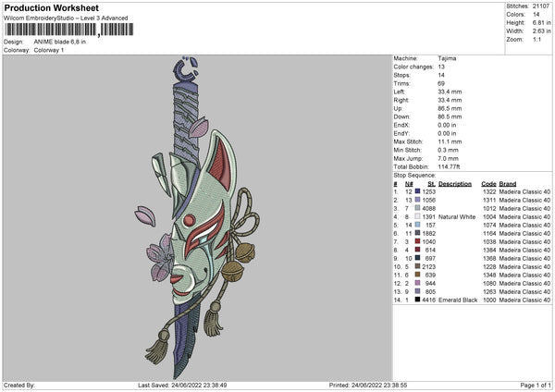This screenshot has width=555, height=392.
Task: Click the Width value '2.63 in'
Action: click(541, 31)
